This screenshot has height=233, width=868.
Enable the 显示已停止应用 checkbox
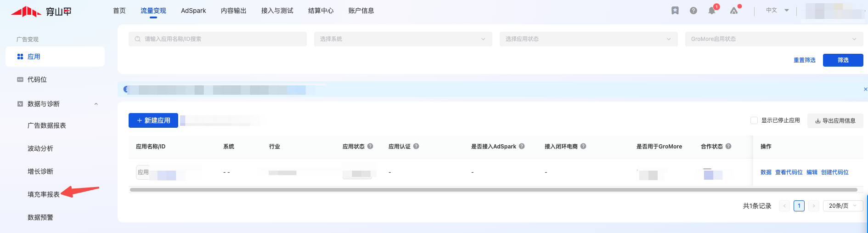754,120
